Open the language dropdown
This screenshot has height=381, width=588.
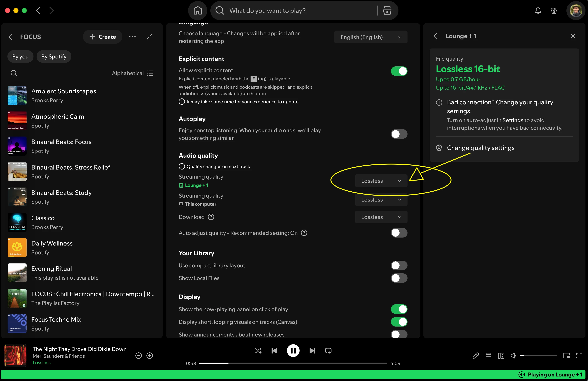[x=371, y=37]
